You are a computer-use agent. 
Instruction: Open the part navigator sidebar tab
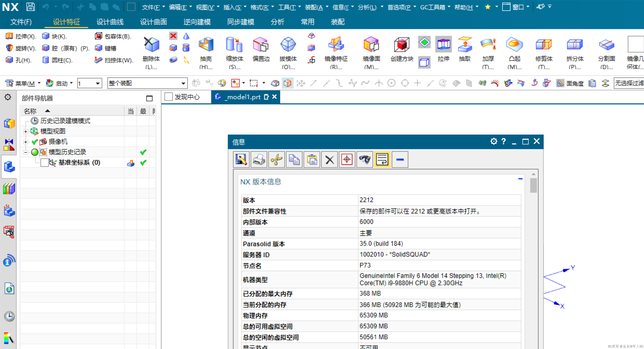click(x=9, y=166)
